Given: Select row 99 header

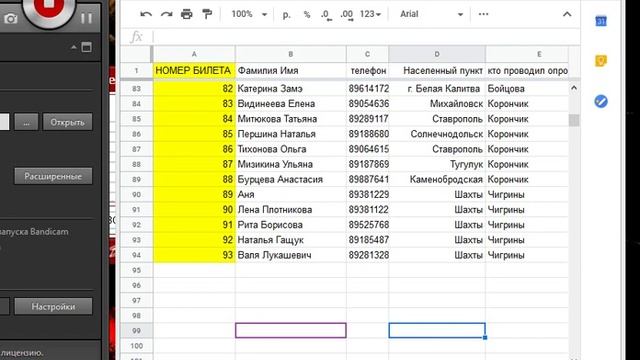Looking at the screenshot, I should point(136,331).
